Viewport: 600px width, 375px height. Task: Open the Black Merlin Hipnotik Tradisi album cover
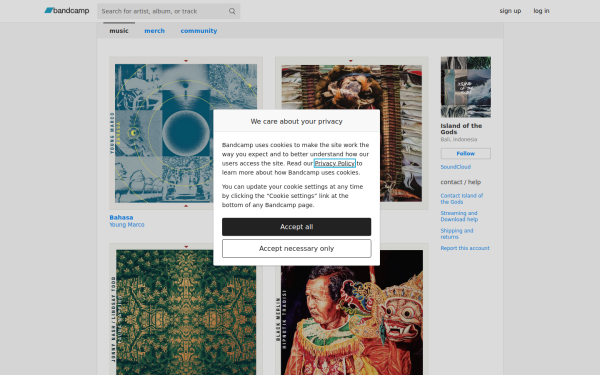[352, 309]
